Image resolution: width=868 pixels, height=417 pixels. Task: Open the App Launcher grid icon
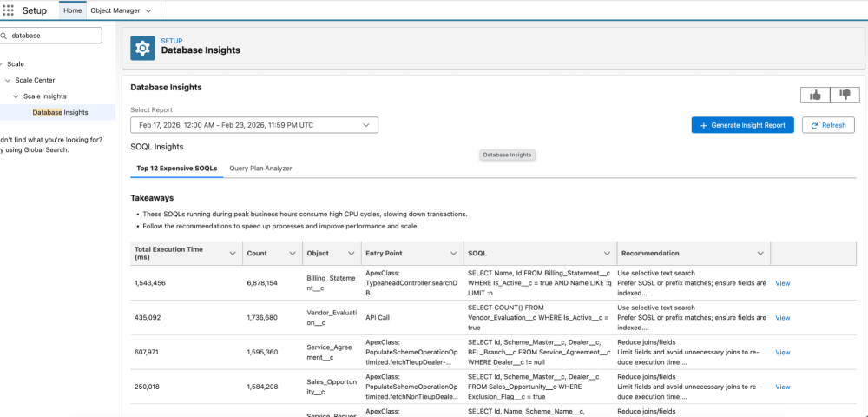click(x=9, y=10)
